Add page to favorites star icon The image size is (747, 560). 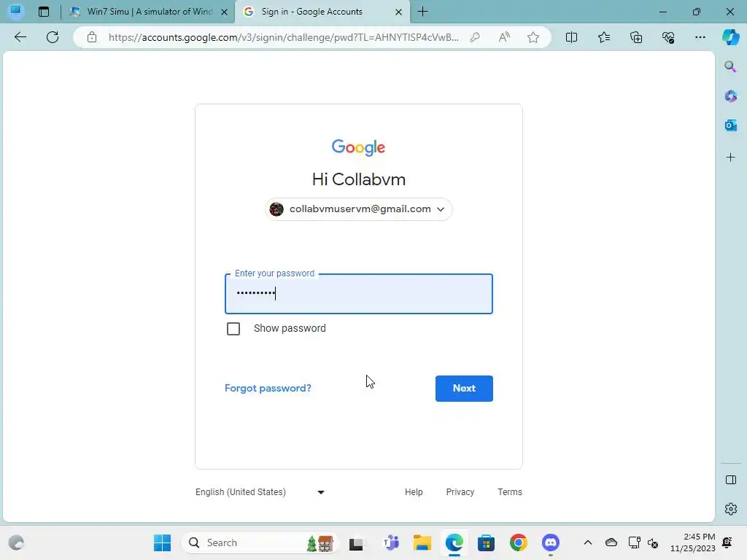click(x=533, y=37)
